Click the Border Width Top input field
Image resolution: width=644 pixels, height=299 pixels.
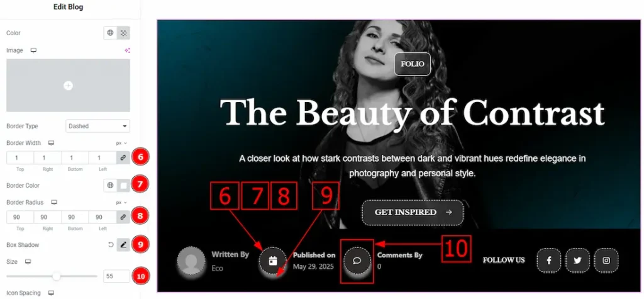[20, 158]
